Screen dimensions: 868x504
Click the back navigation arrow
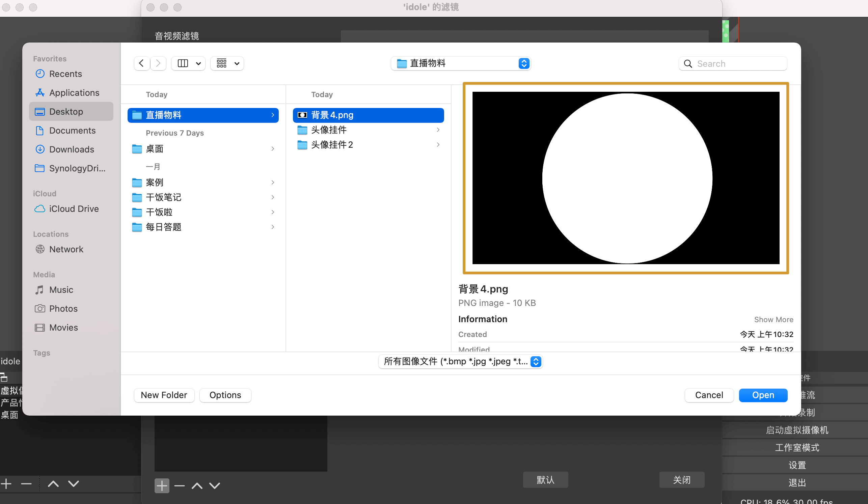pos(141,63)
